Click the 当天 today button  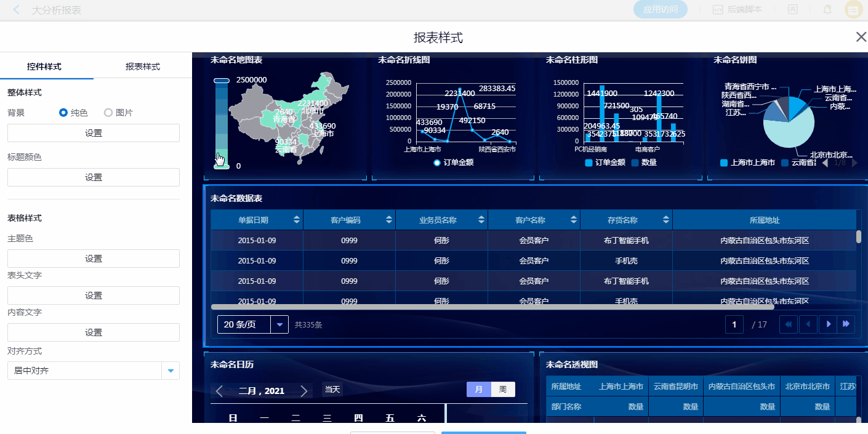(x=332, y=390)
